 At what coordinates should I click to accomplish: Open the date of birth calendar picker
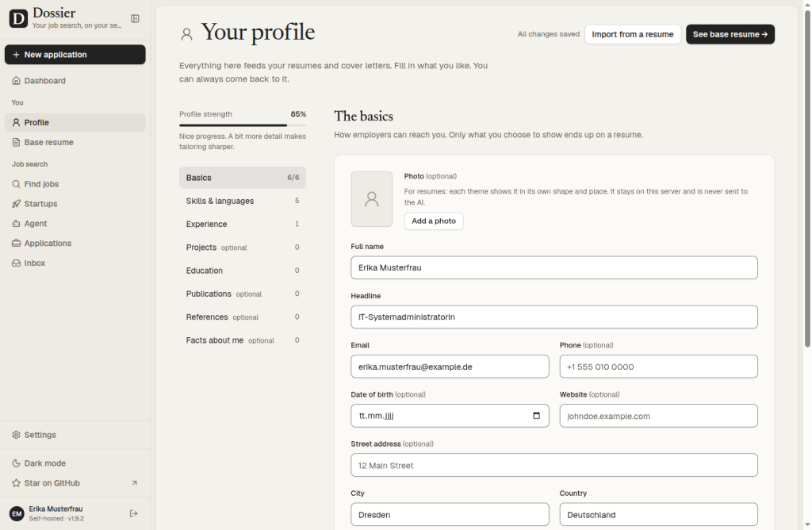[x=537, y=416]
